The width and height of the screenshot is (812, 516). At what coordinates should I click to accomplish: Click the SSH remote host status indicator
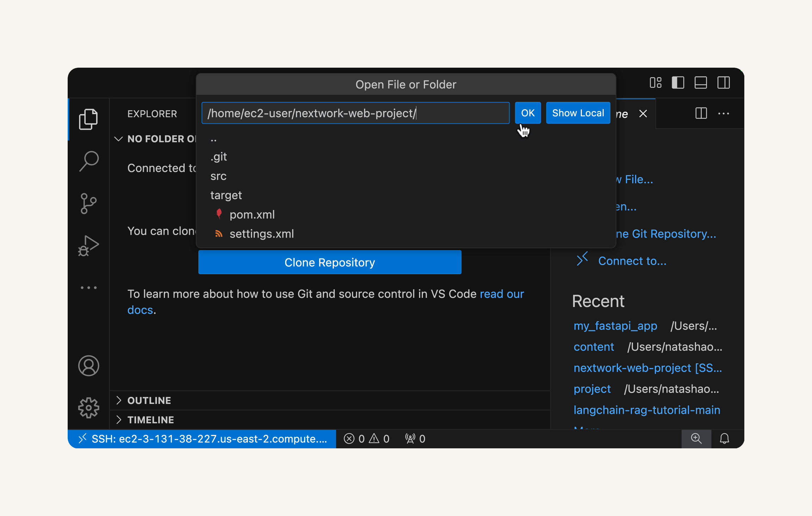tap(202, 439)
